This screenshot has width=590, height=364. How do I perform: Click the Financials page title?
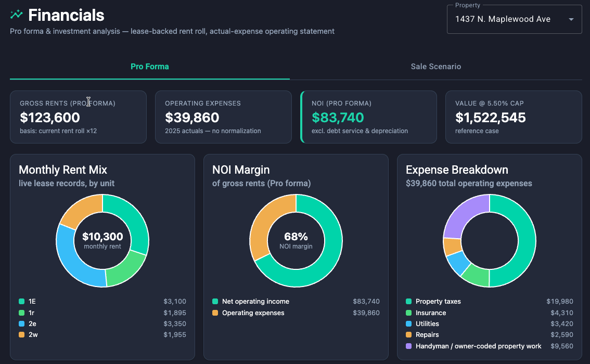coord(66,15)
